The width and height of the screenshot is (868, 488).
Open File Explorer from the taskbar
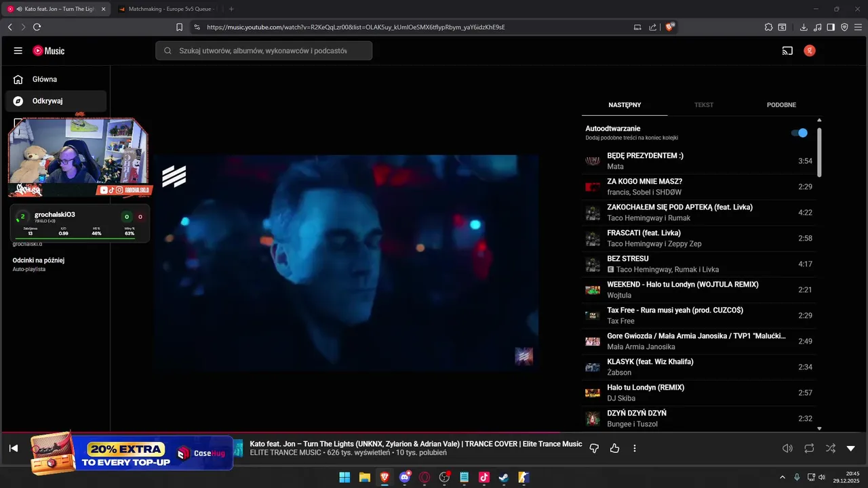(364, 477)
